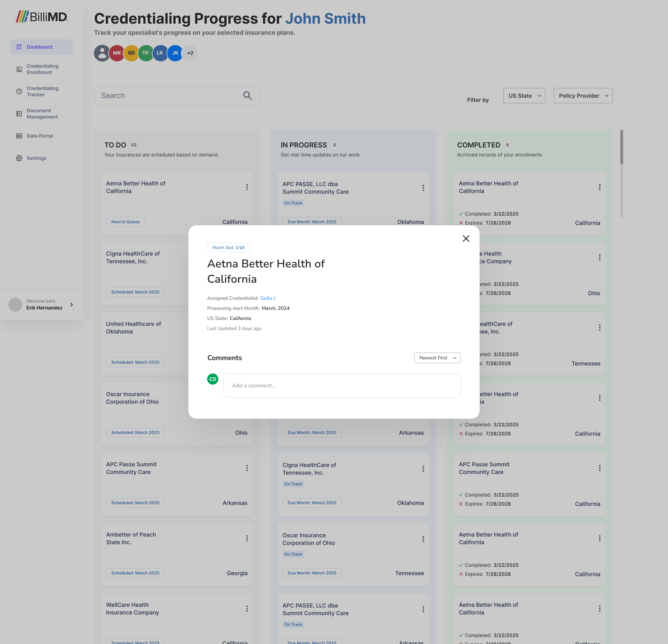
Task: Click Erik Hernandez profile picture
Action: pos(15,304)
